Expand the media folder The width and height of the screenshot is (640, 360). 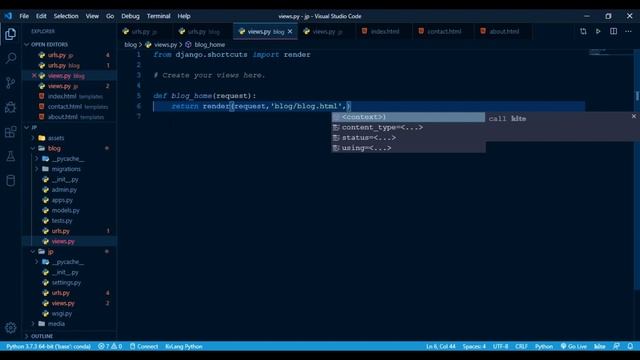(x=56, y=324)
